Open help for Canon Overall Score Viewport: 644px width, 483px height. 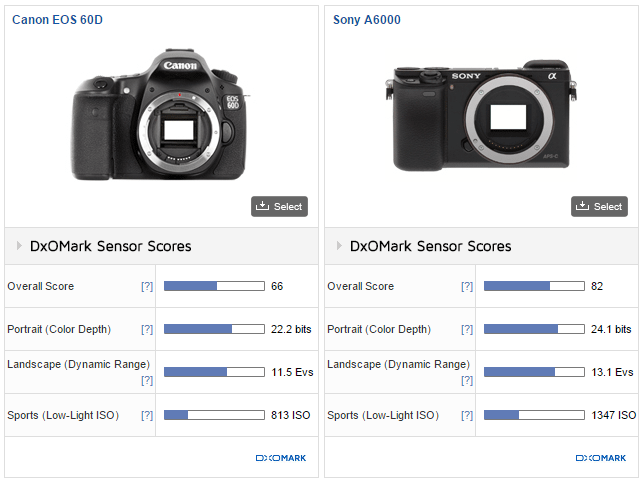coord(147,286)
